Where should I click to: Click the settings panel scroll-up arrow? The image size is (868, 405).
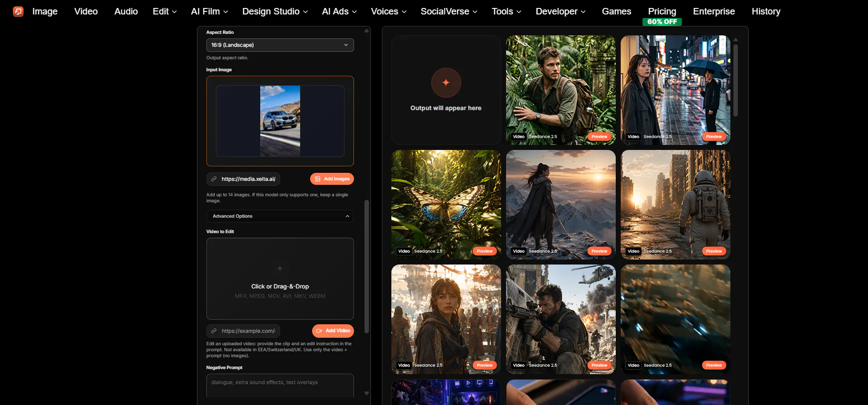point(367,31)
